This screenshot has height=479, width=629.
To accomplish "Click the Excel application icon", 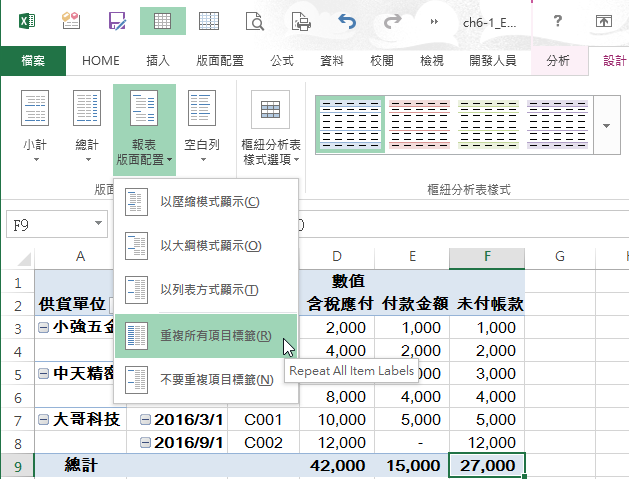I will click(27, 21).
